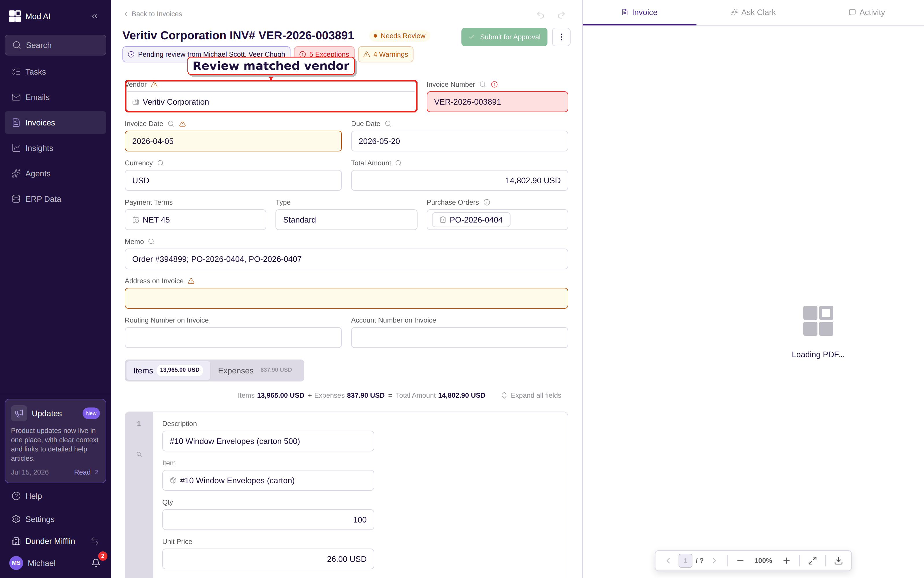Click the empty Address on Invoice field
Viewport: 924px width, 578px height.
coord(346,298)
